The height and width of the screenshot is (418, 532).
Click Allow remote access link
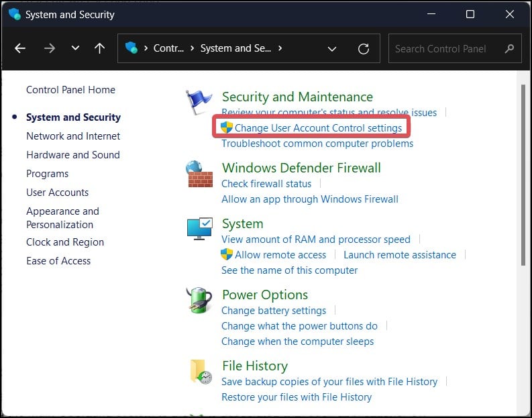280,255
